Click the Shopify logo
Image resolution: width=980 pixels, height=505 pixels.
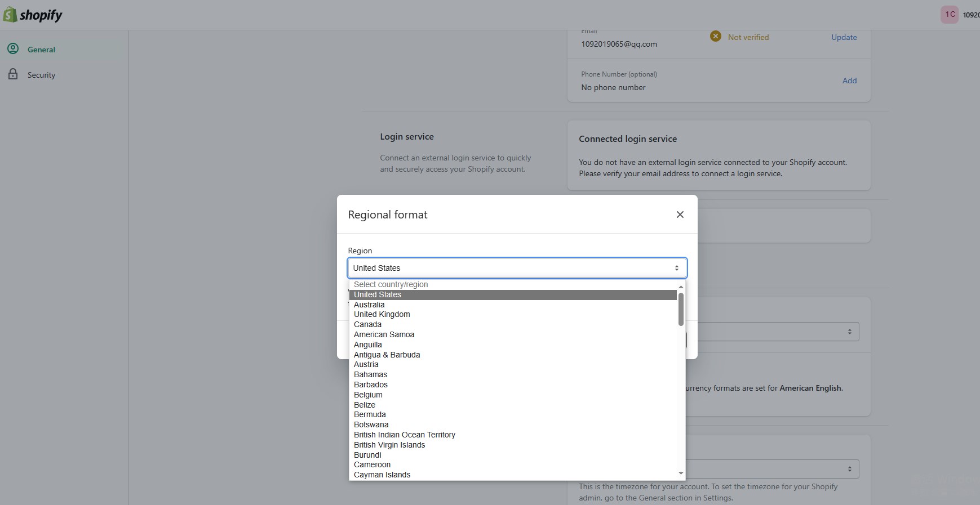tap(33, 15)
